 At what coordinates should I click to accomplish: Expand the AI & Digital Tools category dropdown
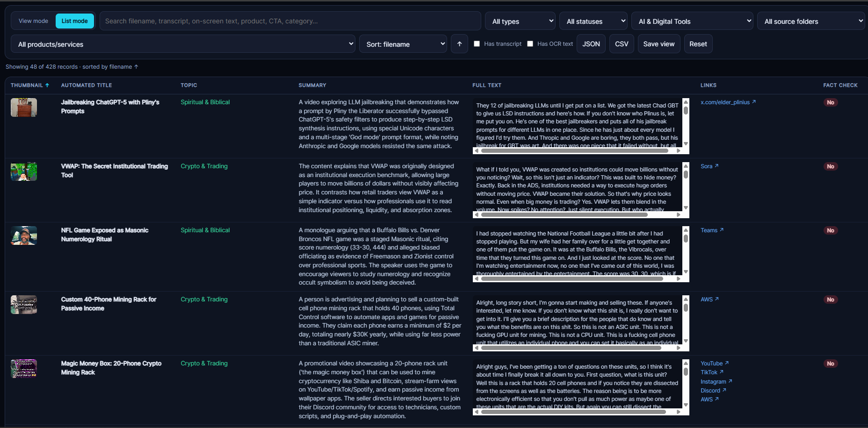[x=693, y=21]
